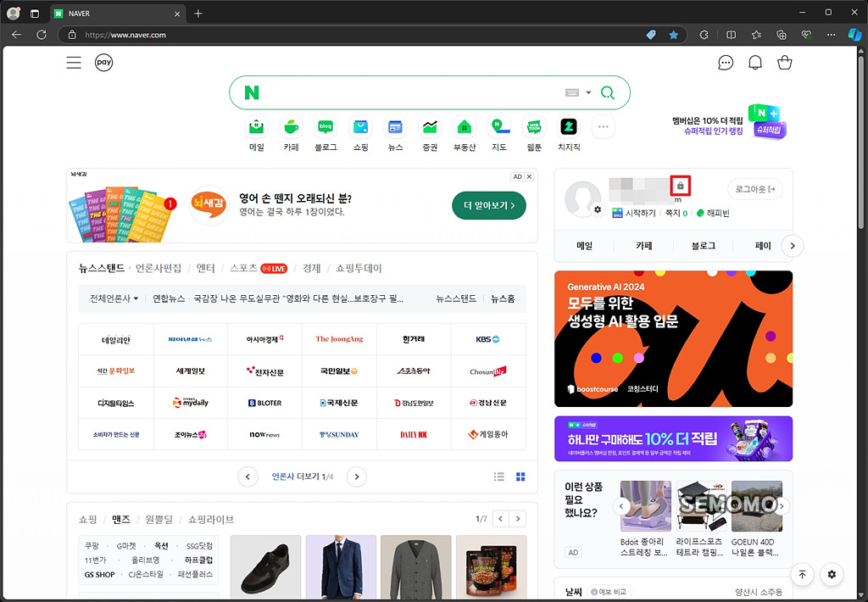Click the search magnifier button
The height and width of the screenshot is (602, 868).
[x=607, y=92]
